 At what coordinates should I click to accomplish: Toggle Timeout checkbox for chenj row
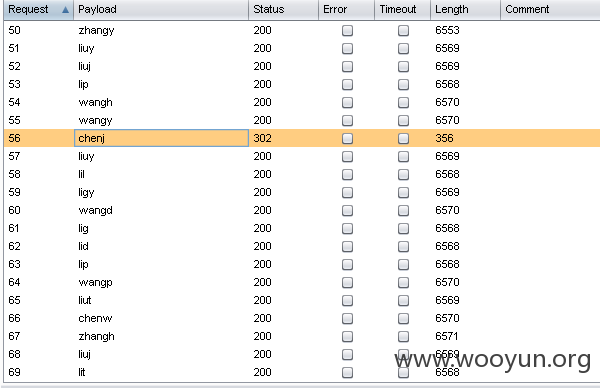click(x=403, y=139)
